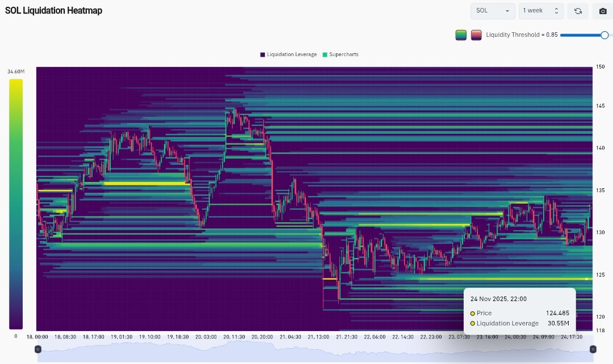
Task: Click the timeline range overview strip
Action: pos(315,349)
